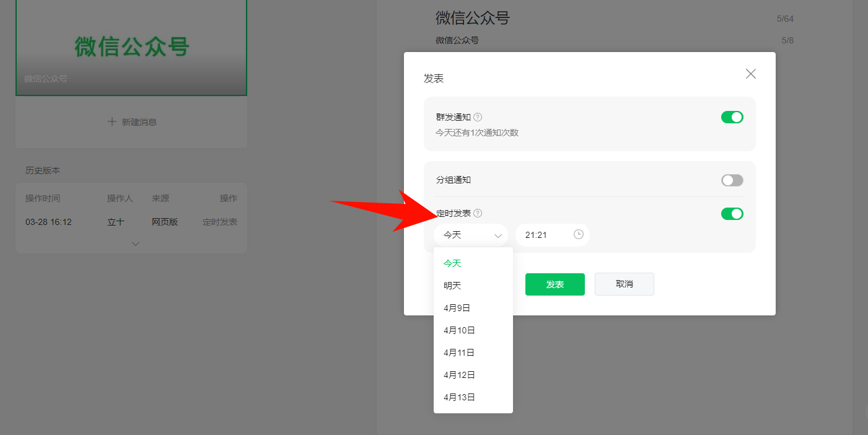Click the 5/64 title character counter
Viewport: 868px width, 435px height.
[785, 19]
